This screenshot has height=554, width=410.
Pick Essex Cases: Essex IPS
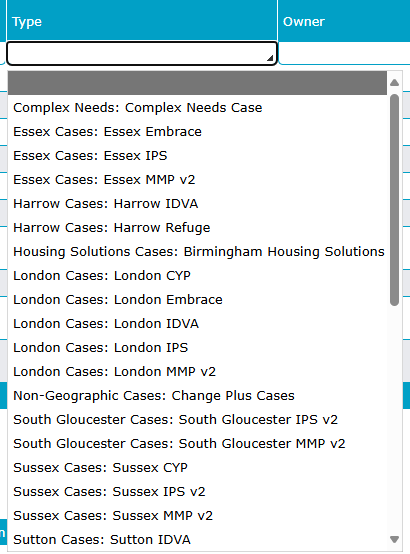pos(198,155)
